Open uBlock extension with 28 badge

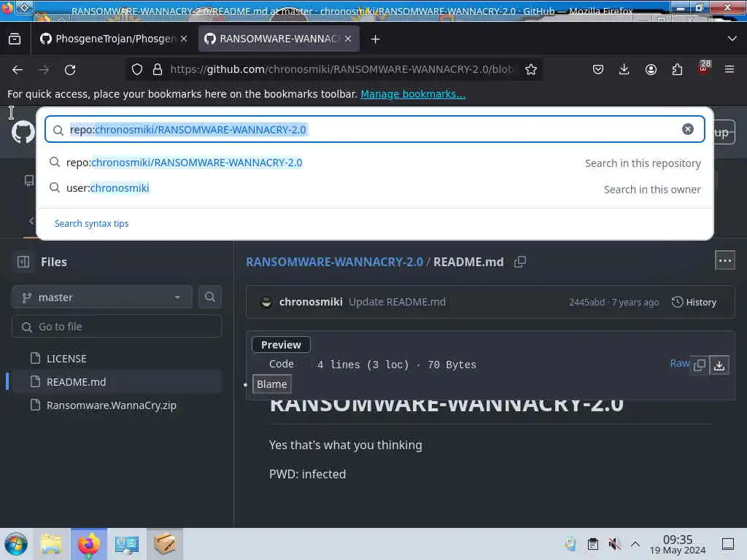point(704,68)
